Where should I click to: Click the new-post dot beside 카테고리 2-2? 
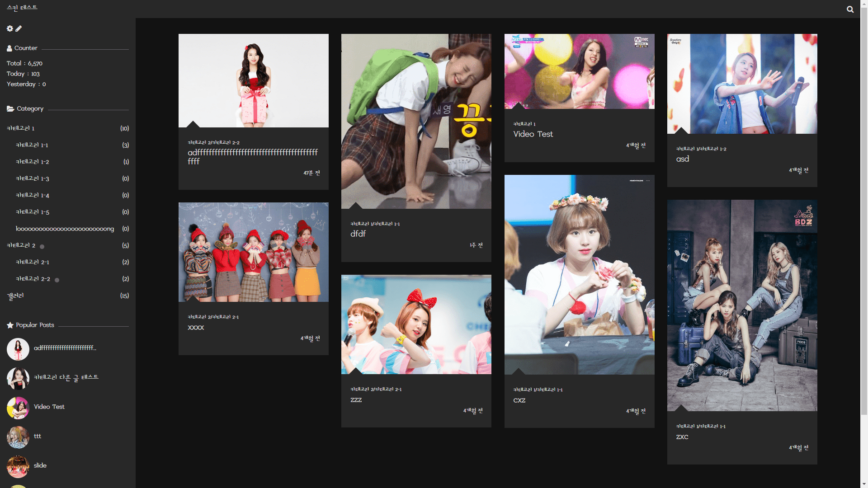(x=57, y=280)
